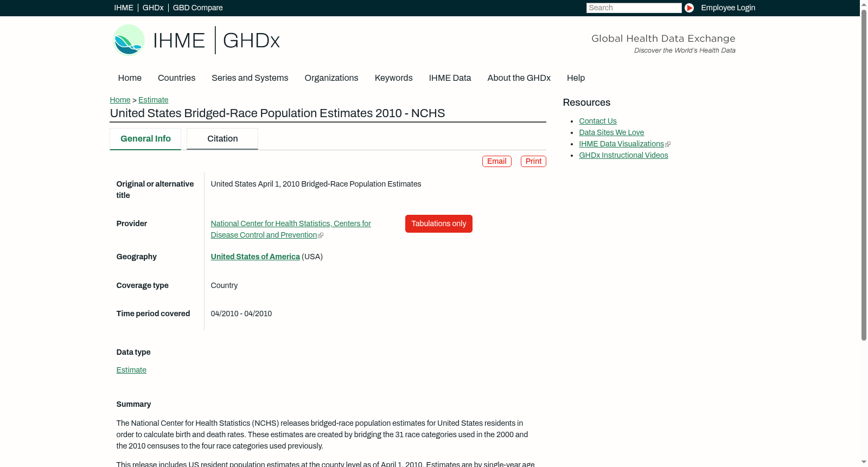The height and width of the screenshot is (467, 868).
Task: Open GHDx Instructional Videos link
Action: [x=623, y=156]
